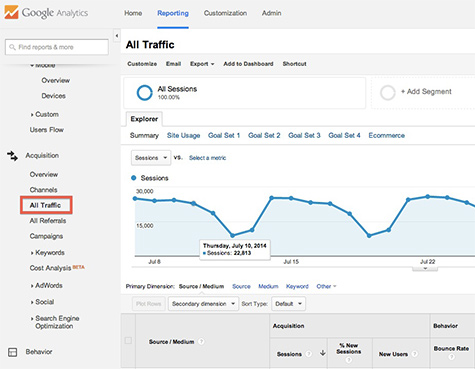475x369 pixels.
Task: Click help icon next to Source / Medium
Action: coord(201,342)
